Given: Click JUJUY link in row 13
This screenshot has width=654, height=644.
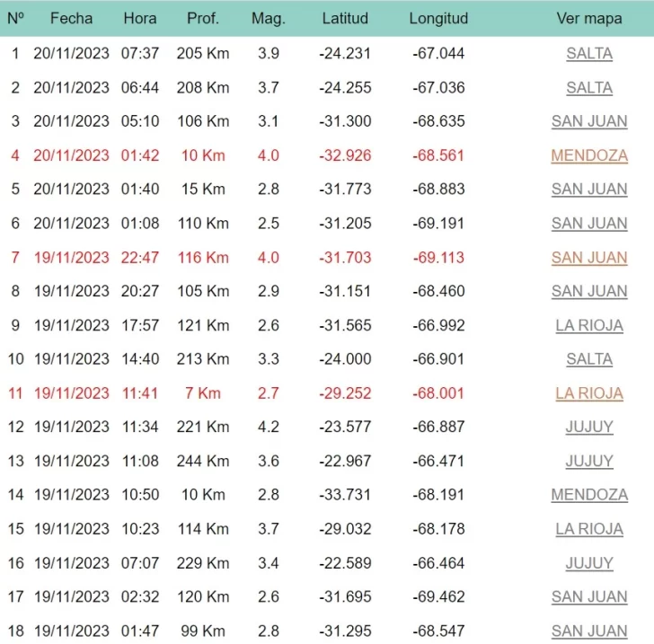Looking at the screenshot, I should pyautogui.click(x=589, y=462).
